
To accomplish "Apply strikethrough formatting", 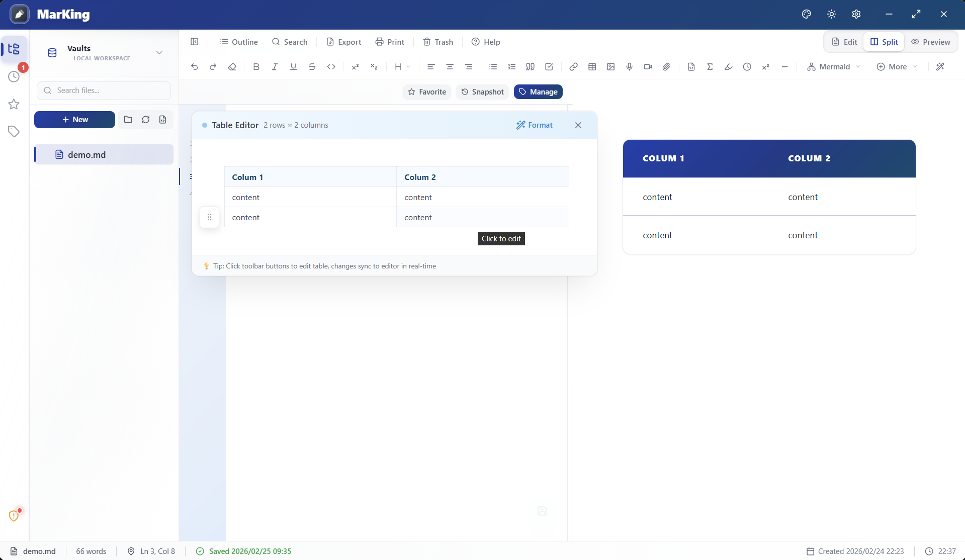I will [x=312, y=66].
